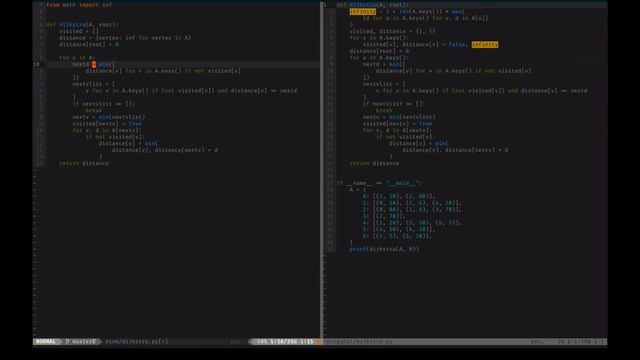This screenshot has width=640, height=360.
Task: Click the orange cursor block after nextd
Action: (94, 64)
